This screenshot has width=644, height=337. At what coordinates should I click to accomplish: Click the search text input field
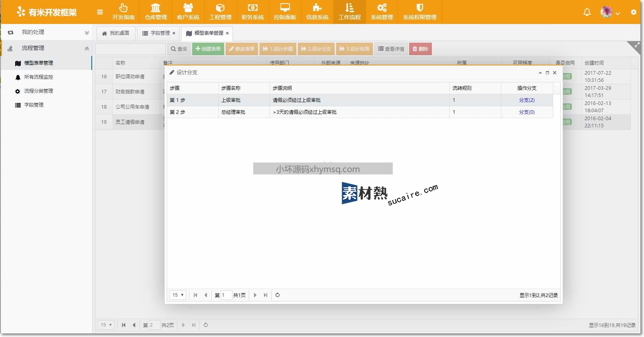click(130, 49)
